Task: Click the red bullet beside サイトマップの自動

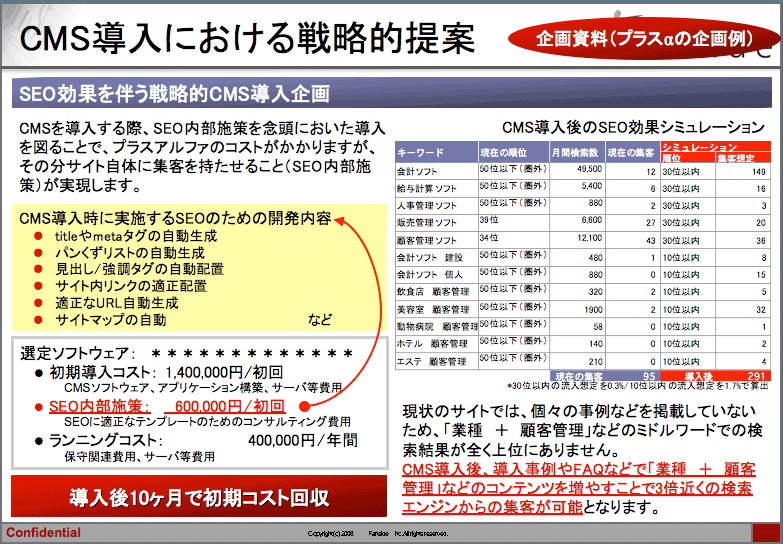Action: [x=38, y=320]
